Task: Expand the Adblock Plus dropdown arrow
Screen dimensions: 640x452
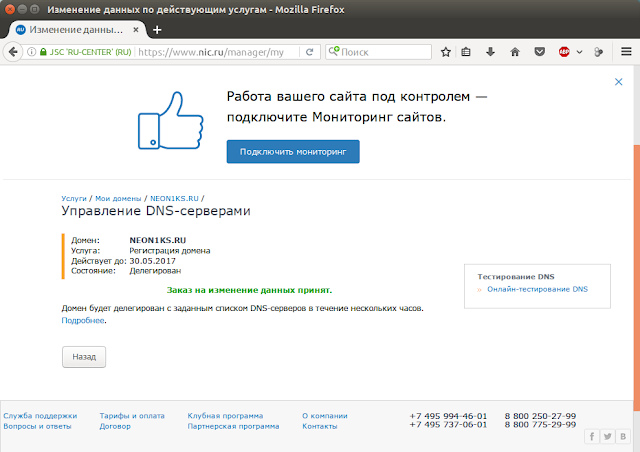Action: coord(579,52)
